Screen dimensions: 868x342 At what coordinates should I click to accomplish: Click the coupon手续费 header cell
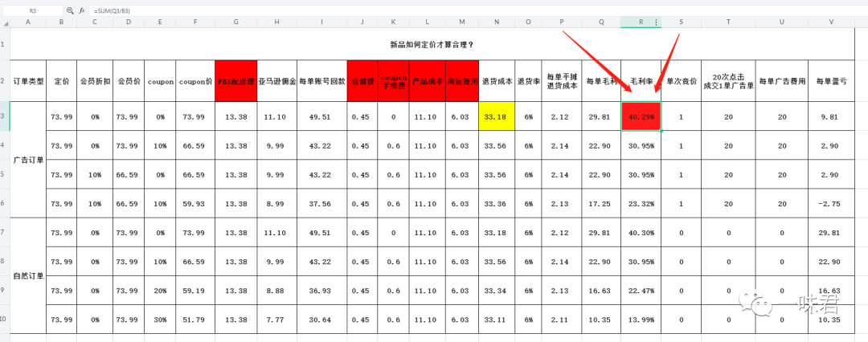point(393,81)
